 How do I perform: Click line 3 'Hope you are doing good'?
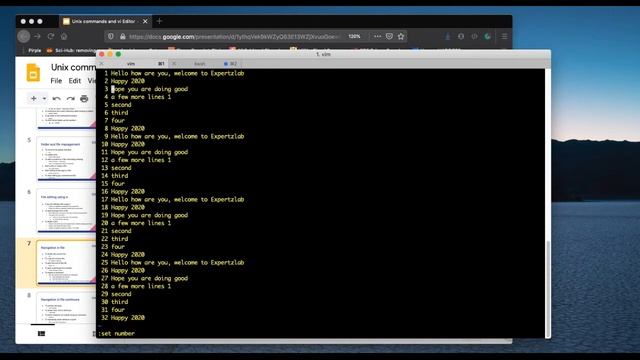coord(149,89)
